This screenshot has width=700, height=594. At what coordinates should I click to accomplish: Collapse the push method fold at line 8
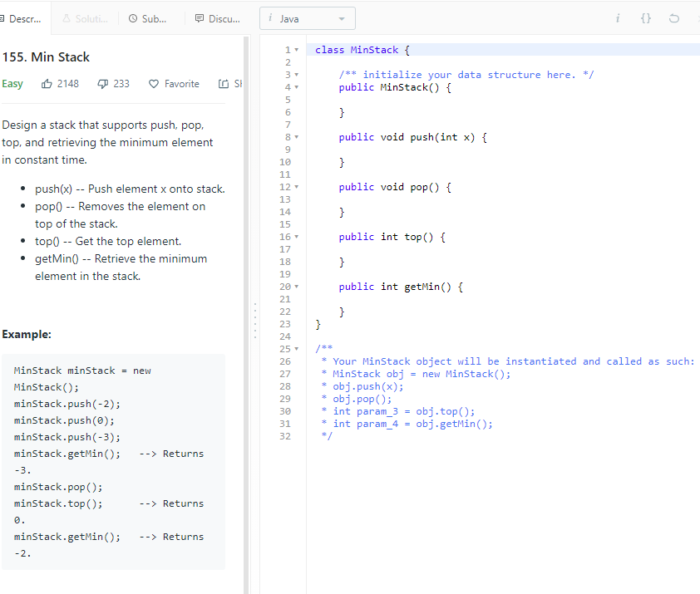point(297,137)
